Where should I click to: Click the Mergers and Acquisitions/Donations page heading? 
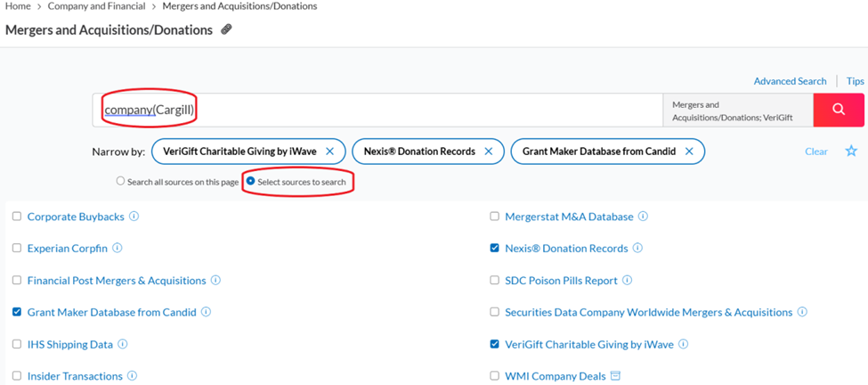[109, 30]
